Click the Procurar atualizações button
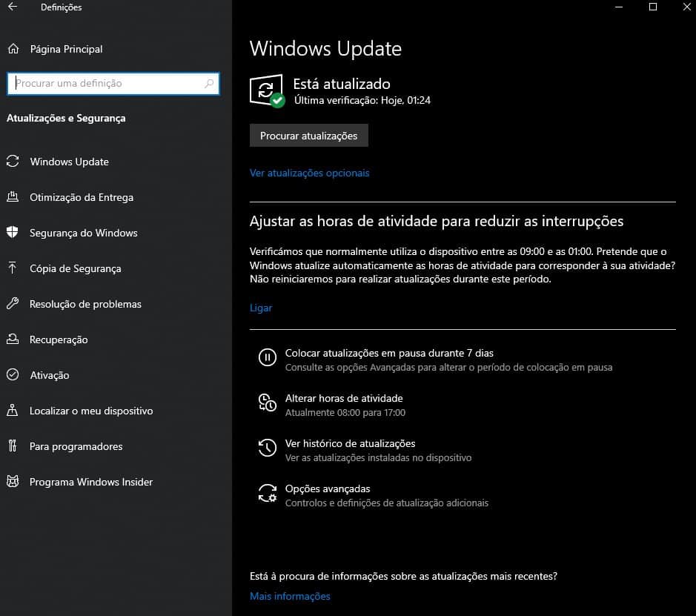 tap(308, 136)
